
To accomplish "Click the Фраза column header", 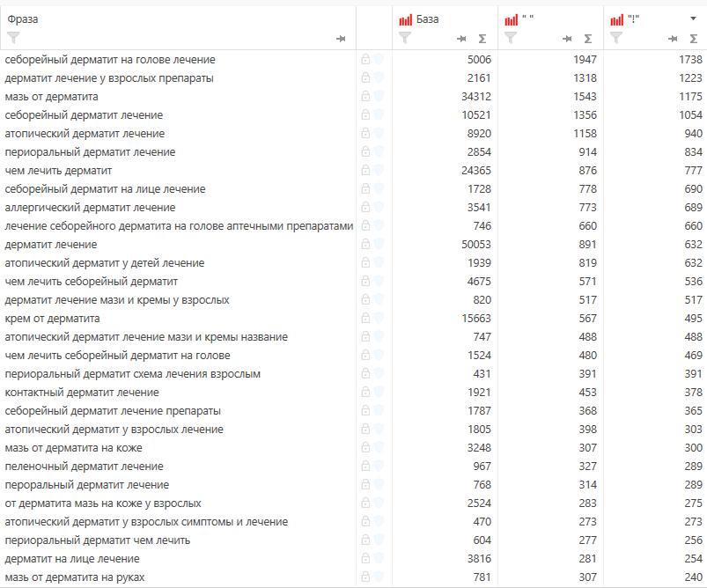I will coord(24,18).
